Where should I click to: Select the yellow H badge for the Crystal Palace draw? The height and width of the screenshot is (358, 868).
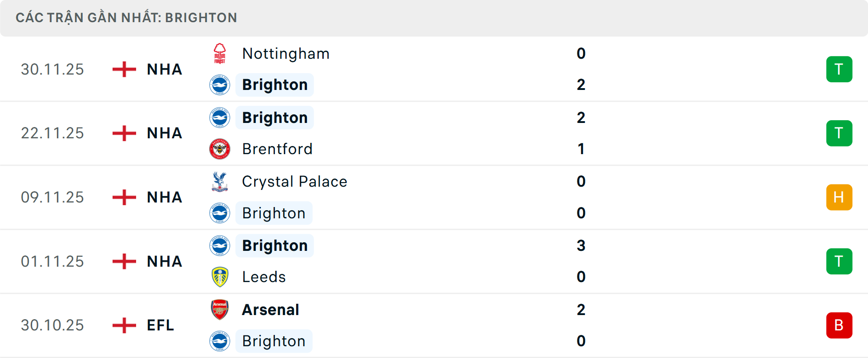(x=839, y=197)
